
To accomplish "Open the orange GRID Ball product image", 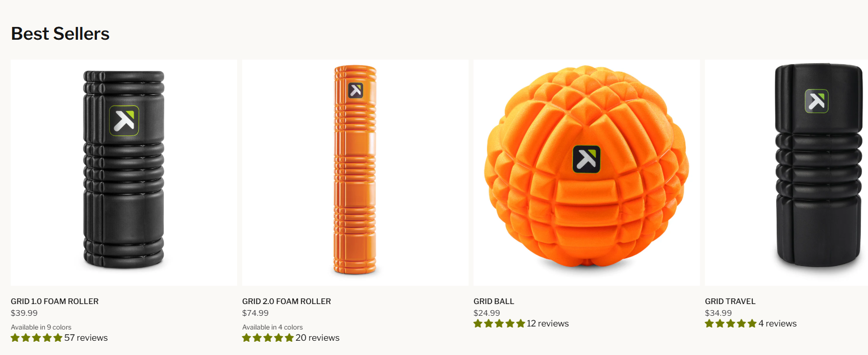I will tap(586, 173).
